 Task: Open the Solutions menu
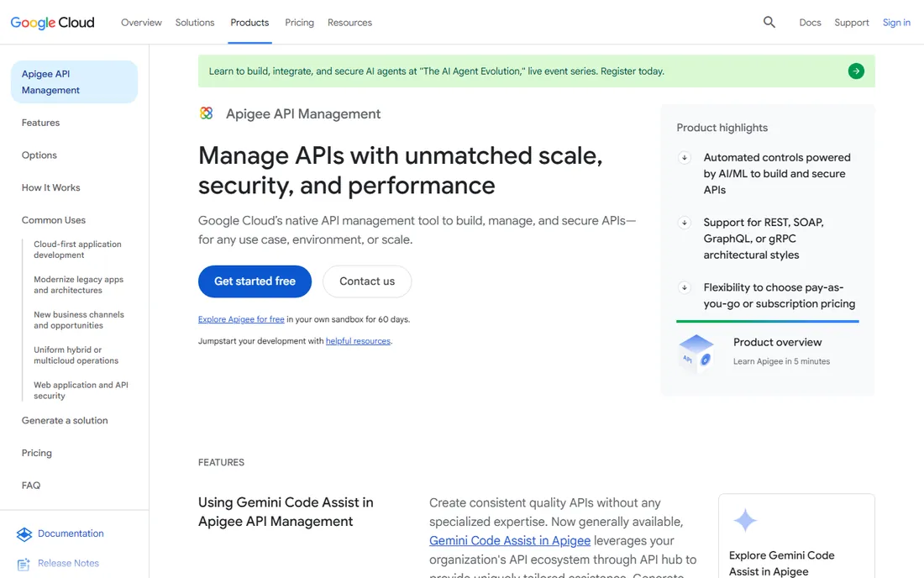(195, 23)
